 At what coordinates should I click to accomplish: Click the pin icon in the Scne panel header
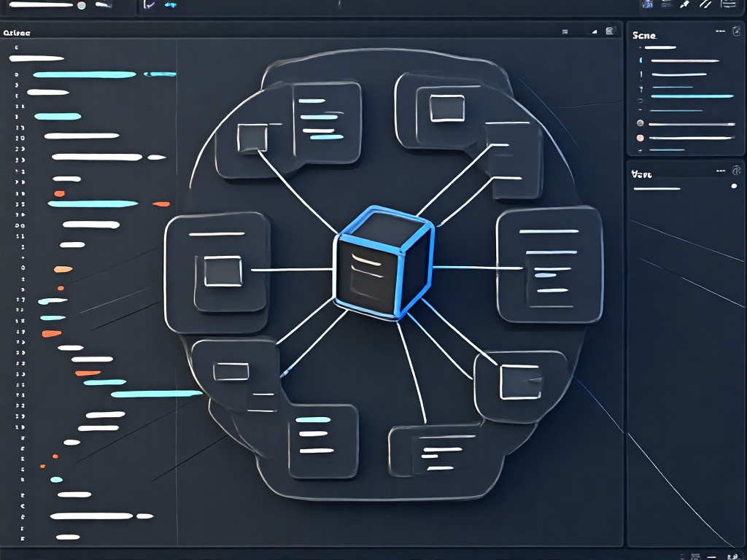736,31
